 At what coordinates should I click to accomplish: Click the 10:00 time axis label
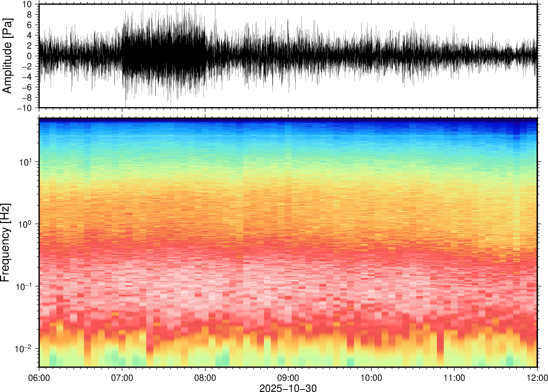coord(371,378)
